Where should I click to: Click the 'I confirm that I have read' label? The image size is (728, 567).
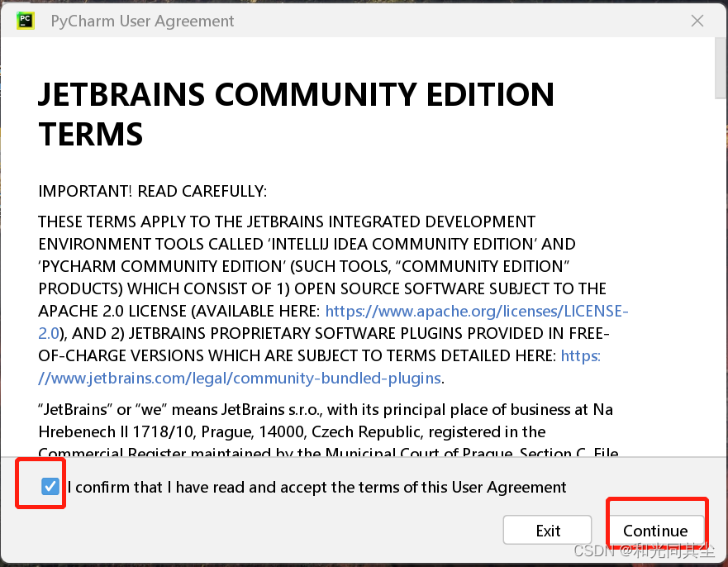pyautogui.click(x=316, y=487)
